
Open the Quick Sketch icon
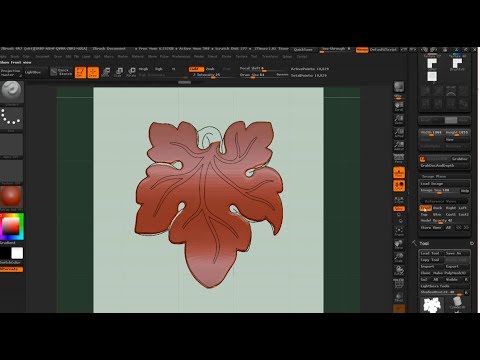(x=61, y=72)
